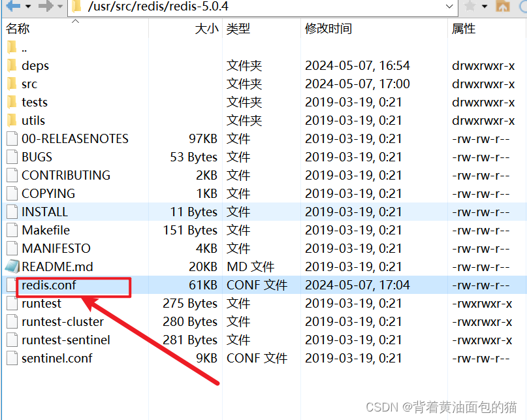Go to the home folder icon

click(503, 6)
